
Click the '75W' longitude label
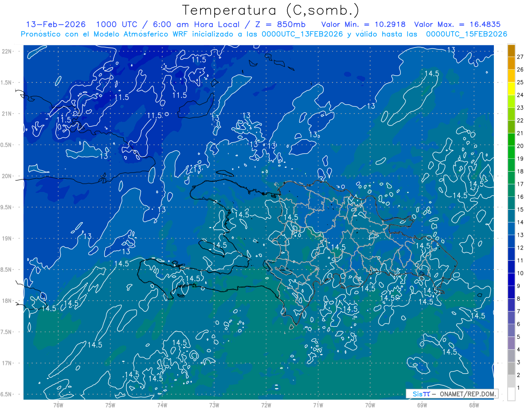point(110,405)
